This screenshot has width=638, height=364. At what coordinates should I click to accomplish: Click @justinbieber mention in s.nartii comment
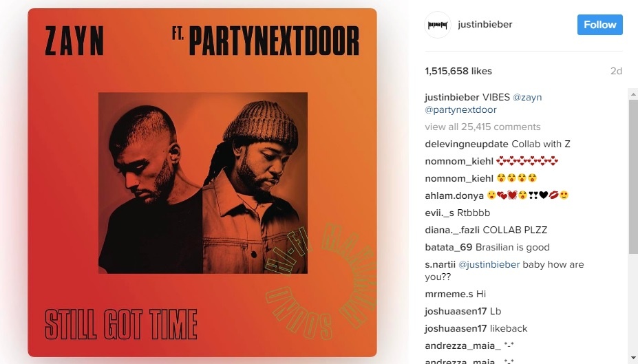coord(489,264)
